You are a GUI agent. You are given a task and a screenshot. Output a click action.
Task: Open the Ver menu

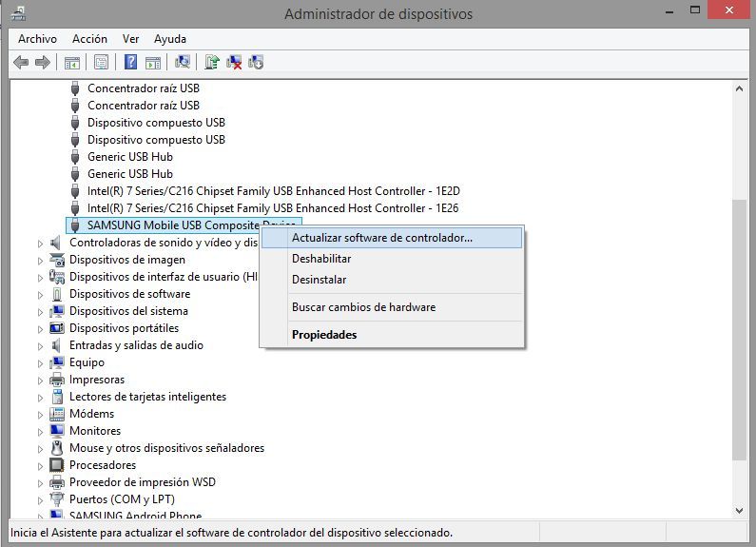pos(130,39)
